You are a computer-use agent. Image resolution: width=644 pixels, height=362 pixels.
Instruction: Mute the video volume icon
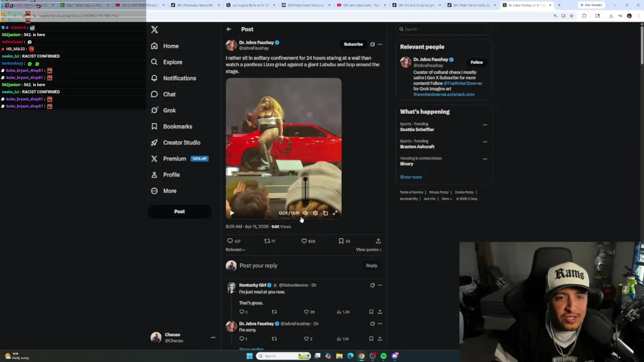(x=305, y=213)
